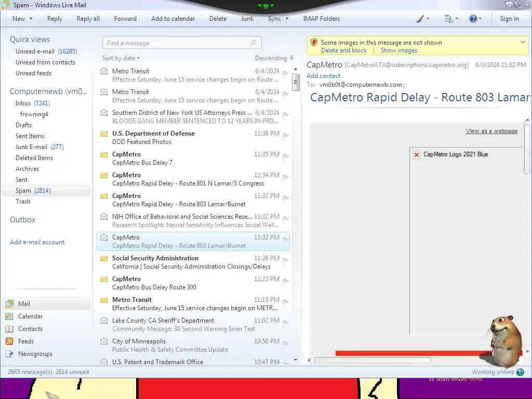Viewport: 532px width, 399px height.
Task: Click Reply in the toolbar
Action: click(x=55, y=19)
